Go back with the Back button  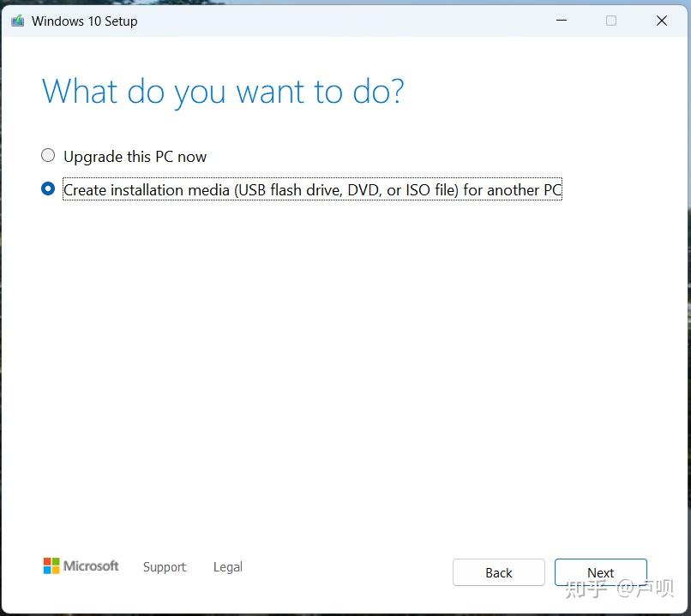498,572
